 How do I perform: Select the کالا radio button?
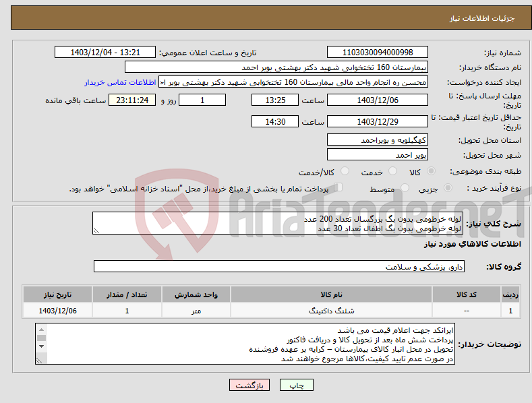(431, 171)
